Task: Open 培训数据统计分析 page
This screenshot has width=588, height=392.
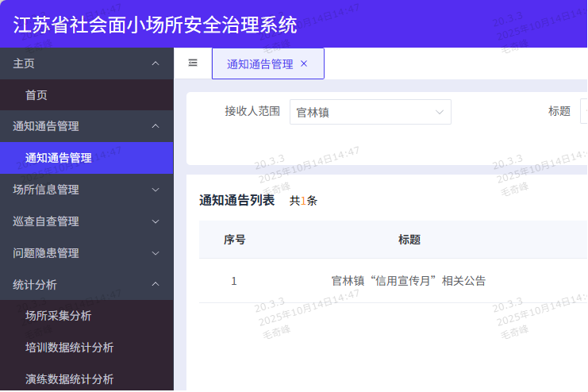Action: tap(70, 348)
